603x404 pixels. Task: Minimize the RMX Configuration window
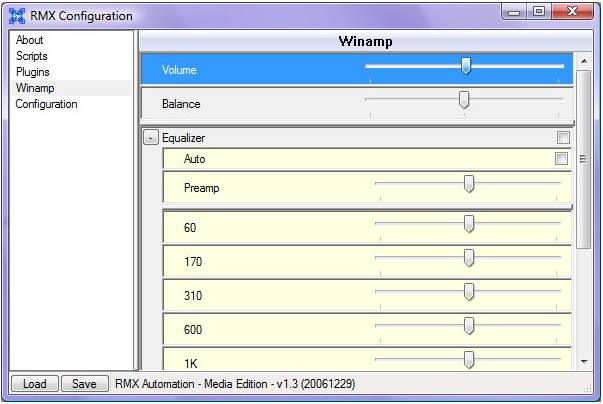pos(514,12)
